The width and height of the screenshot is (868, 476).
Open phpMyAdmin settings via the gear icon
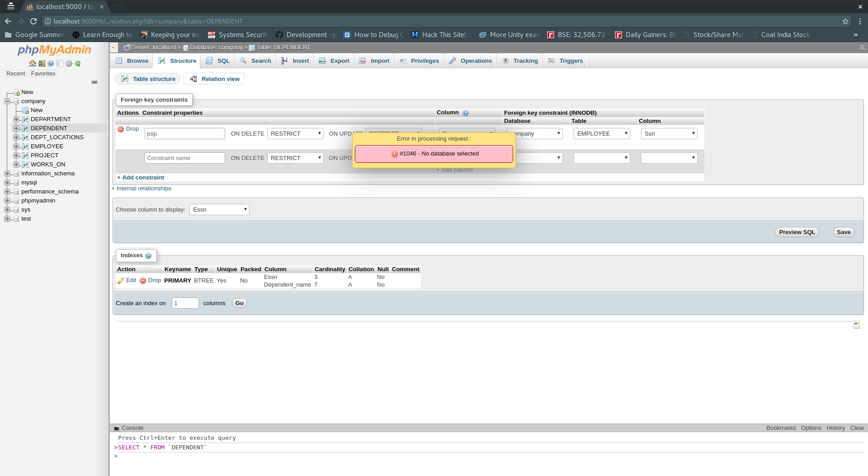pyautogui.click(x=68, y=63)
